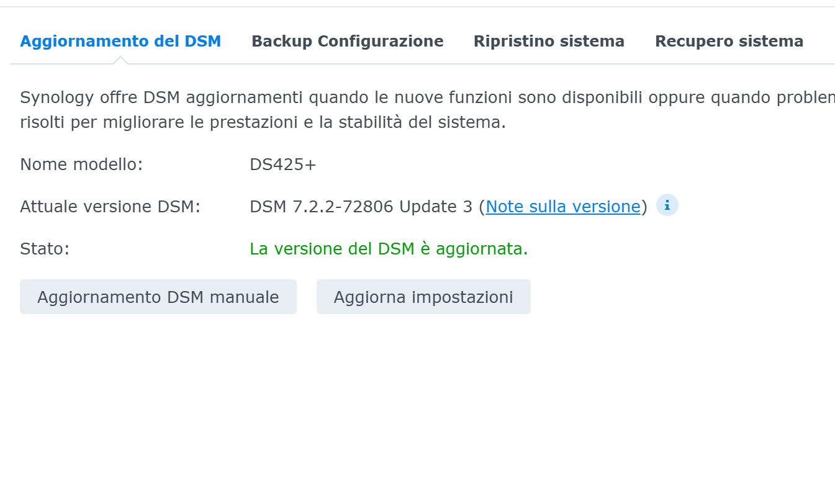
Task: Open the Backup Configurazione tab
Action: tap(347, 42)
